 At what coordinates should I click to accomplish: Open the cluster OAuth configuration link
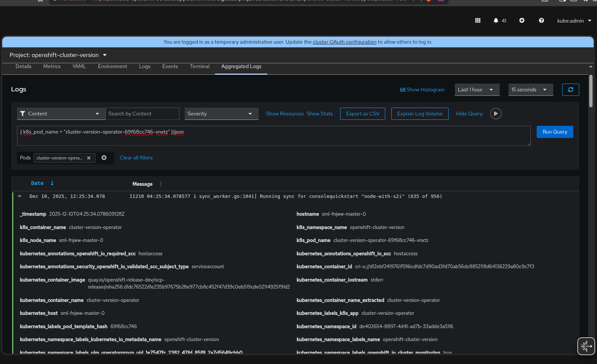[344, 42]
